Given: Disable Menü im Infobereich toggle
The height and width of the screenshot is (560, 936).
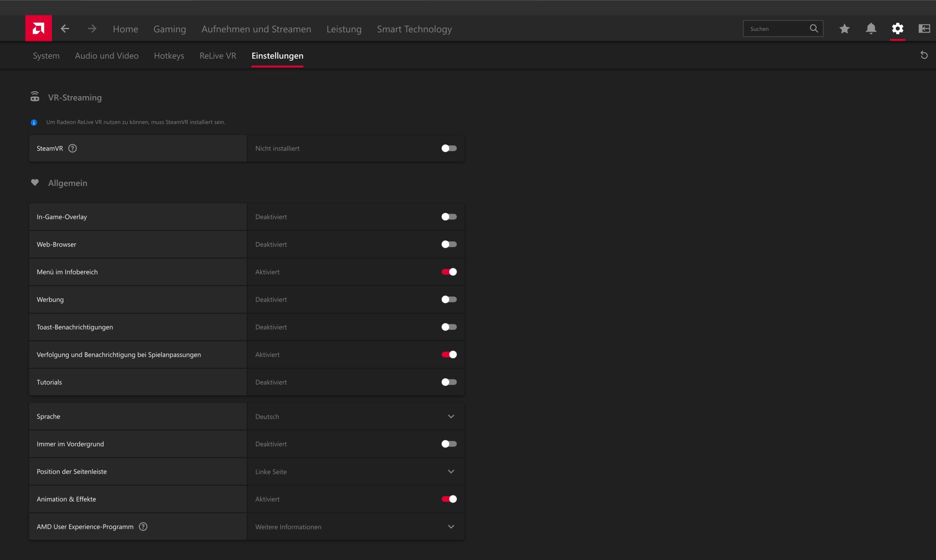Looking at the screenshot, I should pyautogui.click(x=449, y=272).
